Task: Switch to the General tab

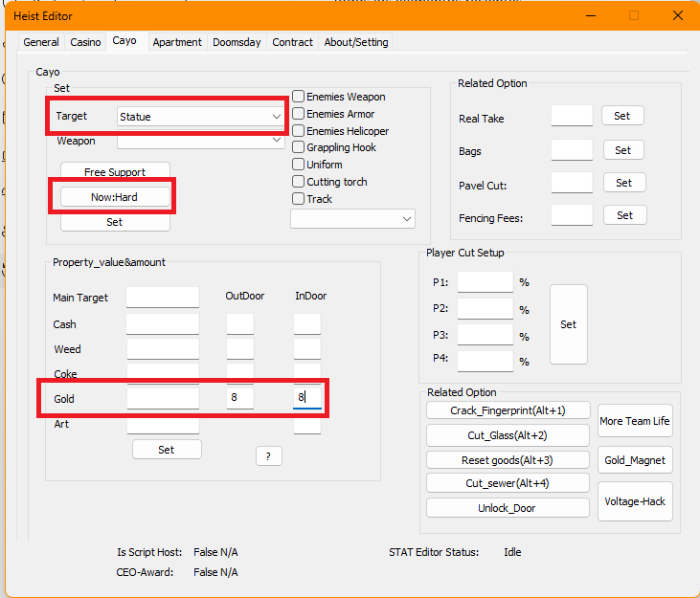Action: click(x=41, y=42)
